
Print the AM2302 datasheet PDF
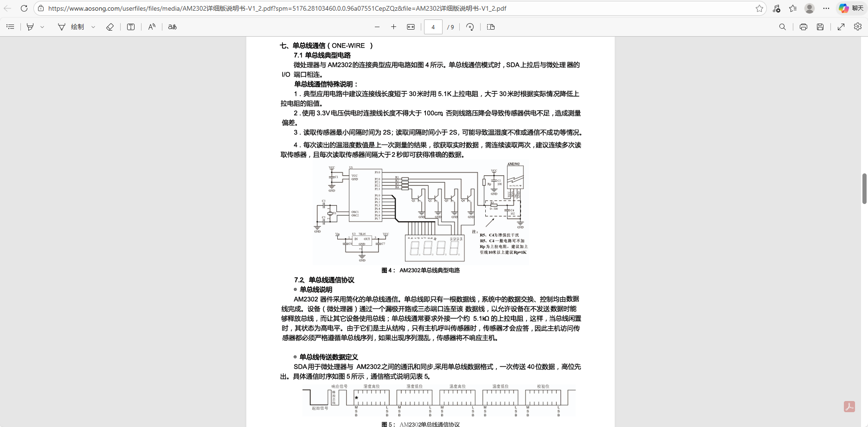point(803,26)
